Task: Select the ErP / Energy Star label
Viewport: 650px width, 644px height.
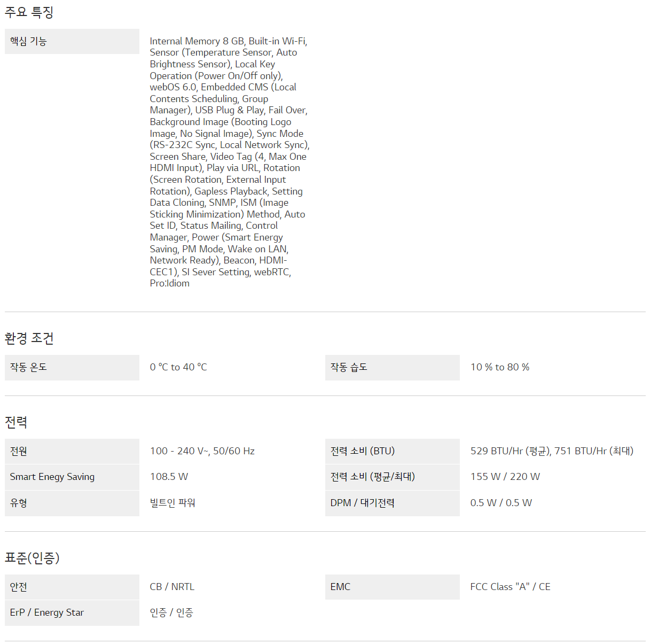Action: pos(47,612)
